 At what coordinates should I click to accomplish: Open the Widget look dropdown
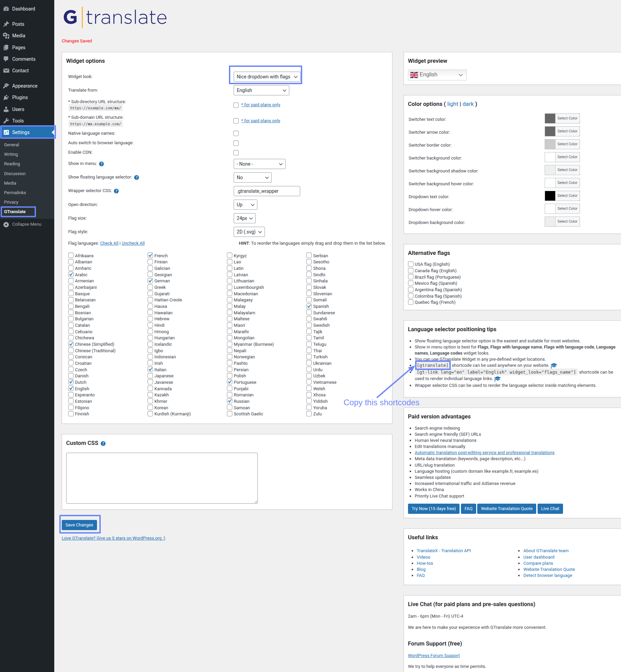click(267, 77)
